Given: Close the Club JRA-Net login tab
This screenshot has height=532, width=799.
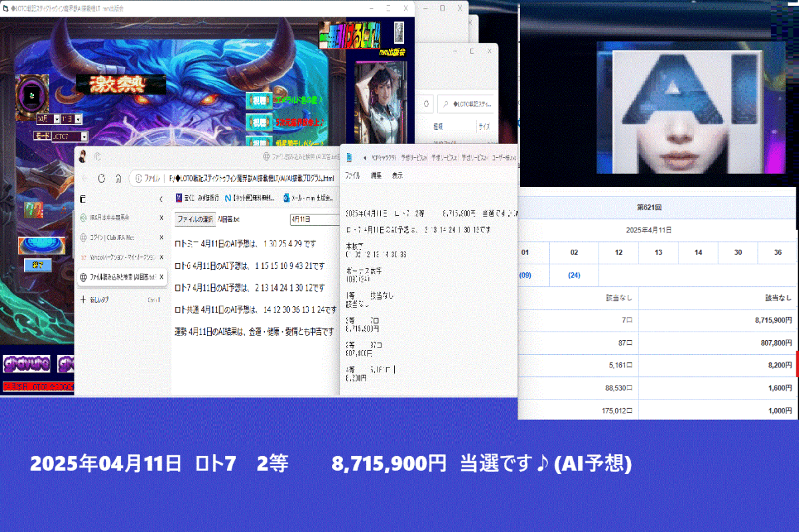Looking at the screenshot, I should [x=161, y=237].
